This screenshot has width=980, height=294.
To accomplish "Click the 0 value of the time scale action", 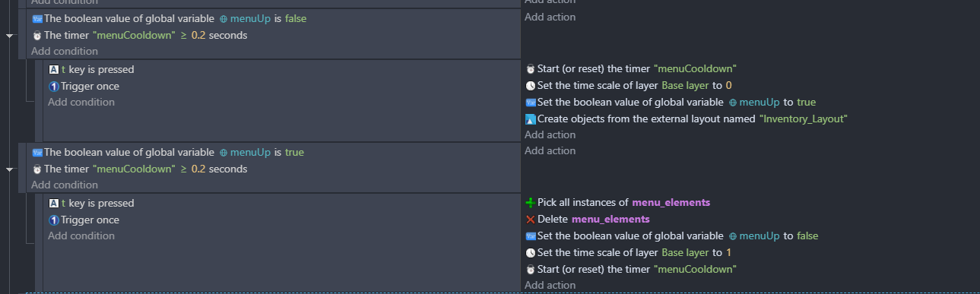I will (x=728, y=85).
